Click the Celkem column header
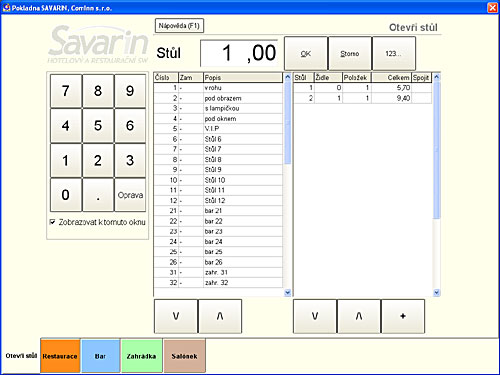Image resolution: width=500 pixels, height=375 pixels. point(391,77)
